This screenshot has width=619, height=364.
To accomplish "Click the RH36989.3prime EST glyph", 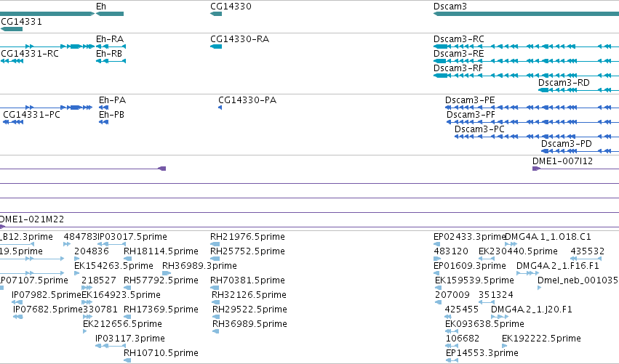I will coord(166,273).
